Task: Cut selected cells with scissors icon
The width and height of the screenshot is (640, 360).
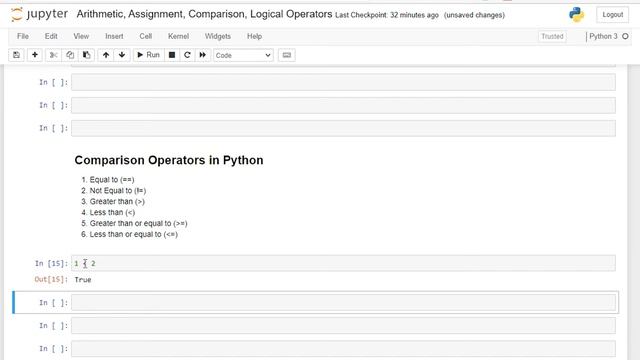Action: pyautogui.click(x=53, y=55)
